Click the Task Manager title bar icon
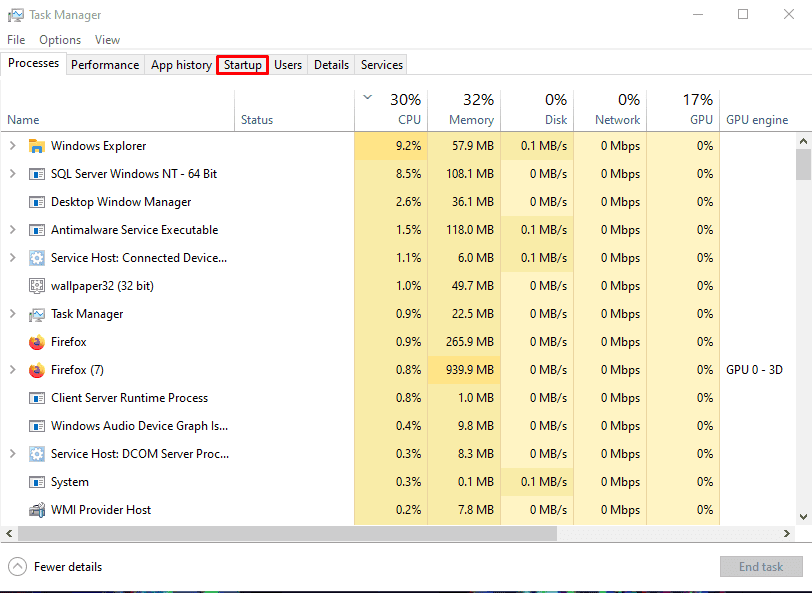The width and height of the screenshot is (812, 593). [16, 15]
